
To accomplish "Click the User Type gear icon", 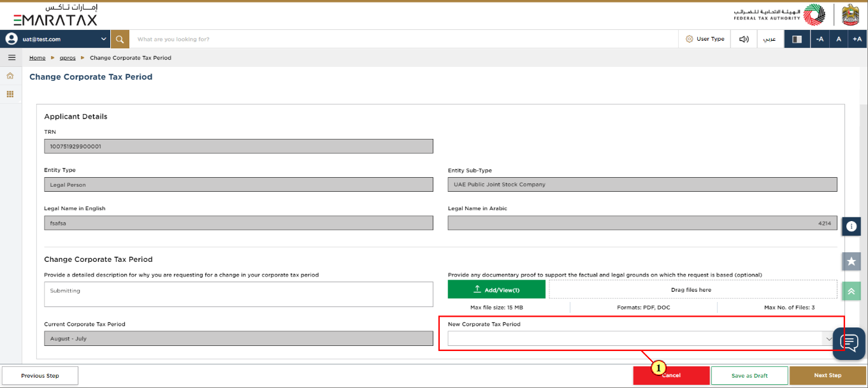I will click(689, 39).
